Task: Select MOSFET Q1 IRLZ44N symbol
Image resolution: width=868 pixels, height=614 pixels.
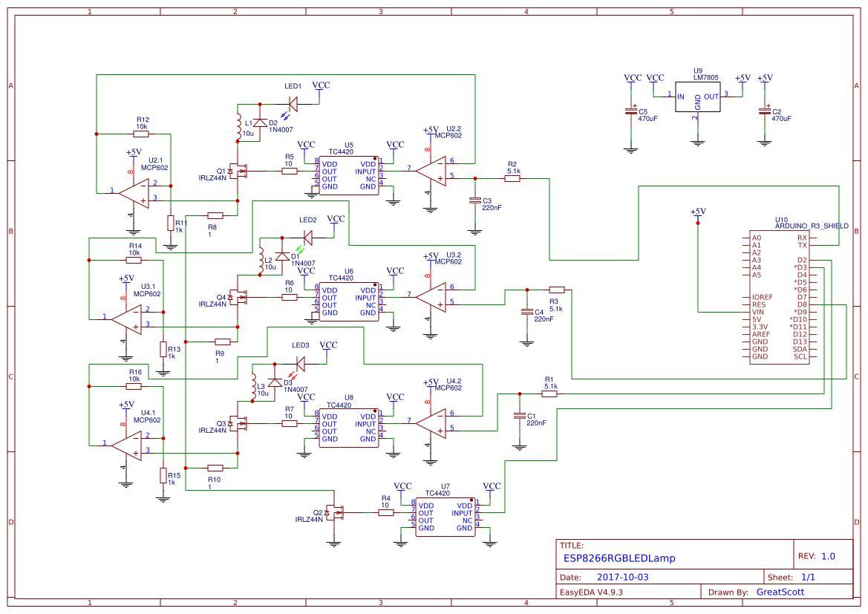Action: pos(239,171)
